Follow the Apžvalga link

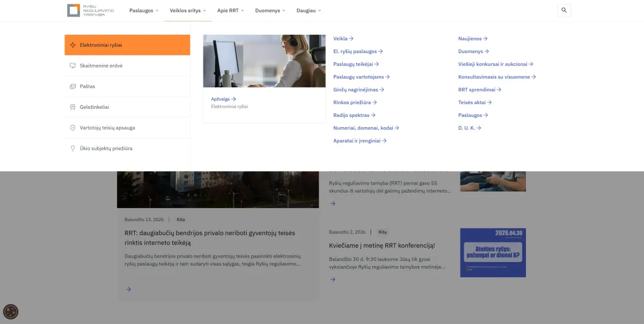tap(223, 99)
